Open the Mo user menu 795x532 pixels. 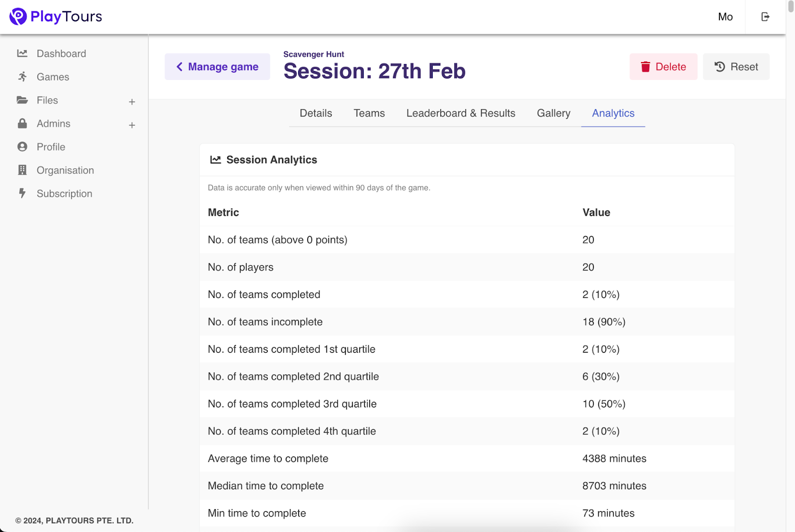(725, 17)
